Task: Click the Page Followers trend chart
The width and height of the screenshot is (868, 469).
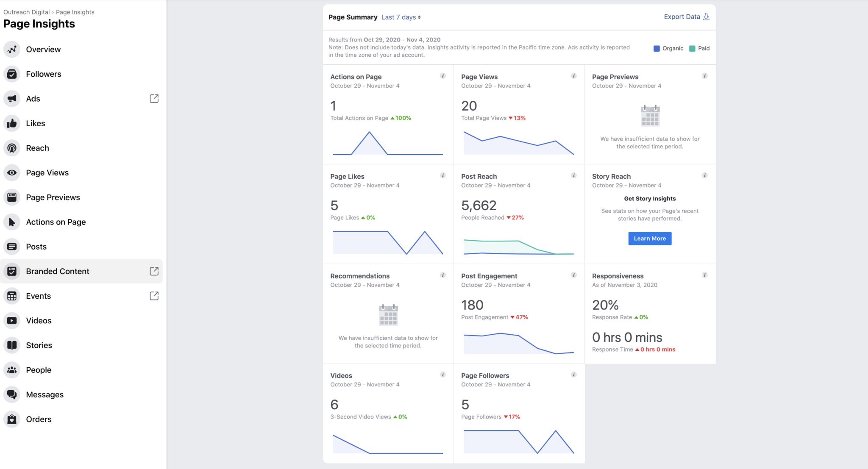Action: (x=519, y=441)
